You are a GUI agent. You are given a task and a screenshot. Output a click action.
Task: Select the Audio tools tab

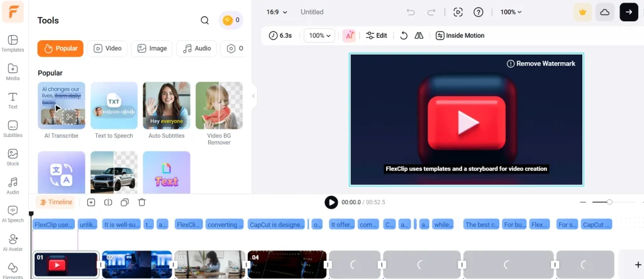tap(197, 48)
